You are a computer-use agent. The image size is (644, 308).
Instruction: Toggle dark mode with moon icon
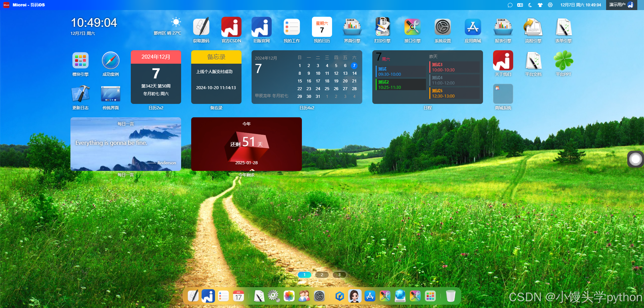(530, 5)
